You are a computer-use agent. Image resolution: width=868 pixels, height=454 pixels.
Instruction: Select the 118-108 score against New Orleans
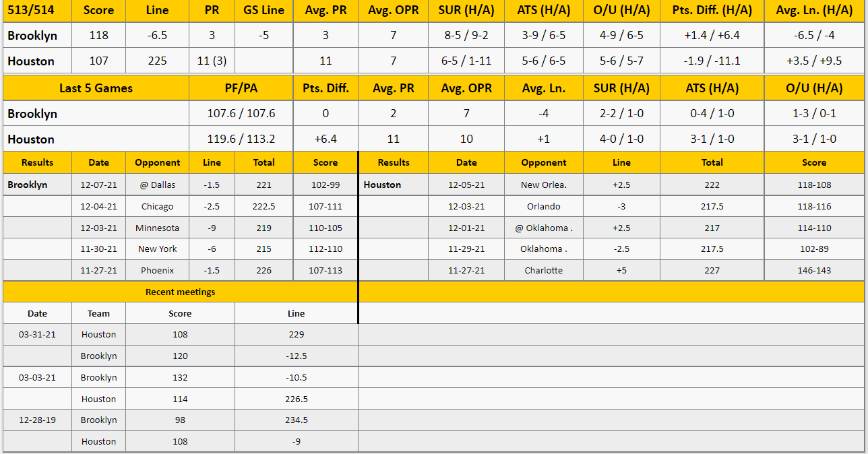coord(813,185)
